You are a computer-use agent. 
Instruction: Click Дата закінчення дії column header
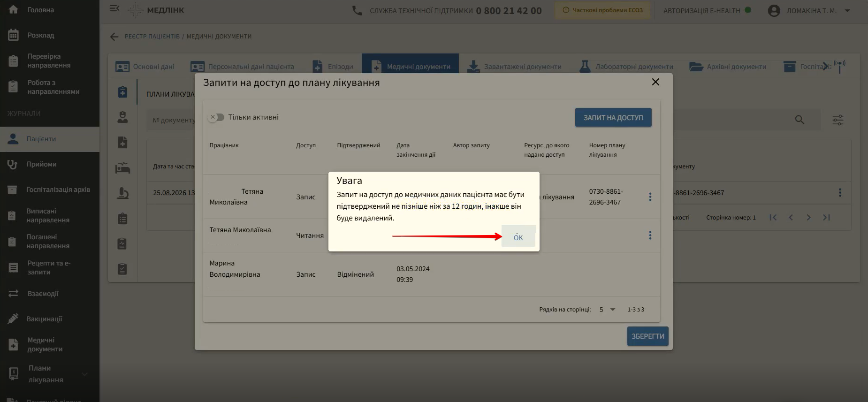tap(416, 150)
